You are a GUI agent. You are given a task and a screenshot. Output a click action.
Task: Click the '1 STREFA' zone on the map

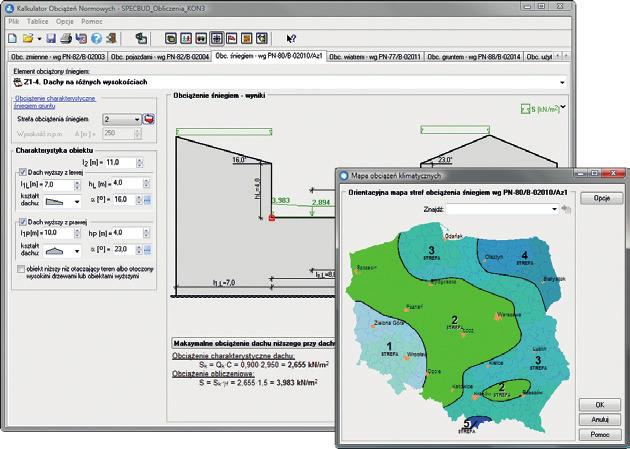pyautogui.click(x=389, y=349)
